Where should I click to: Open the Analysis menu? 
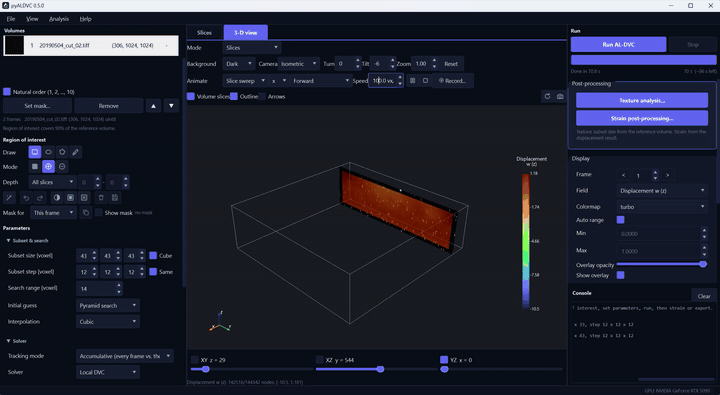coord(59,19)
